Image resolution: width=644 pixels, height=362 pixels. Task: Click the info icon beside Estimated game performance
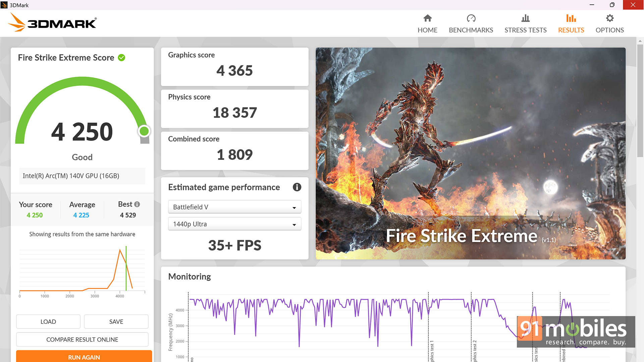(297, 187)
